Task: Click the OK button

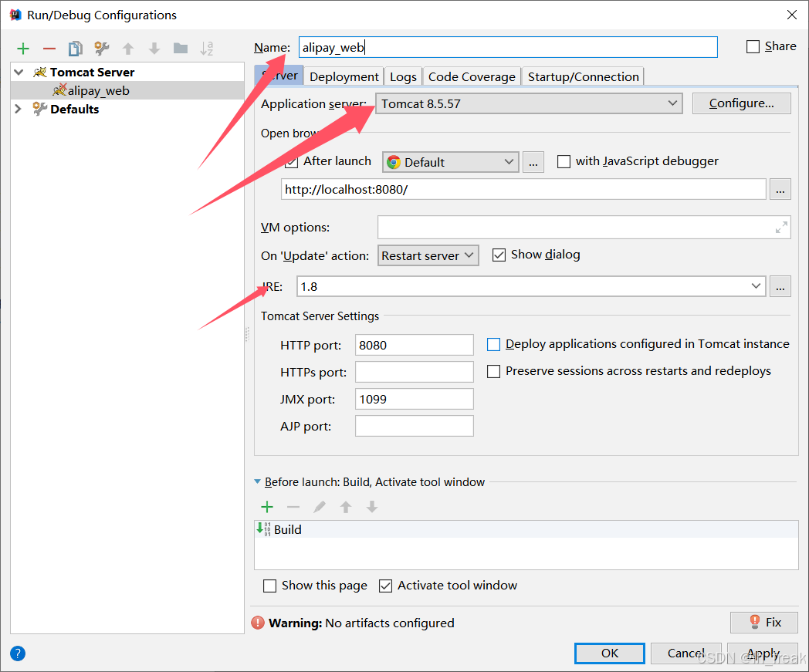Action: click(x=609, y=653)
